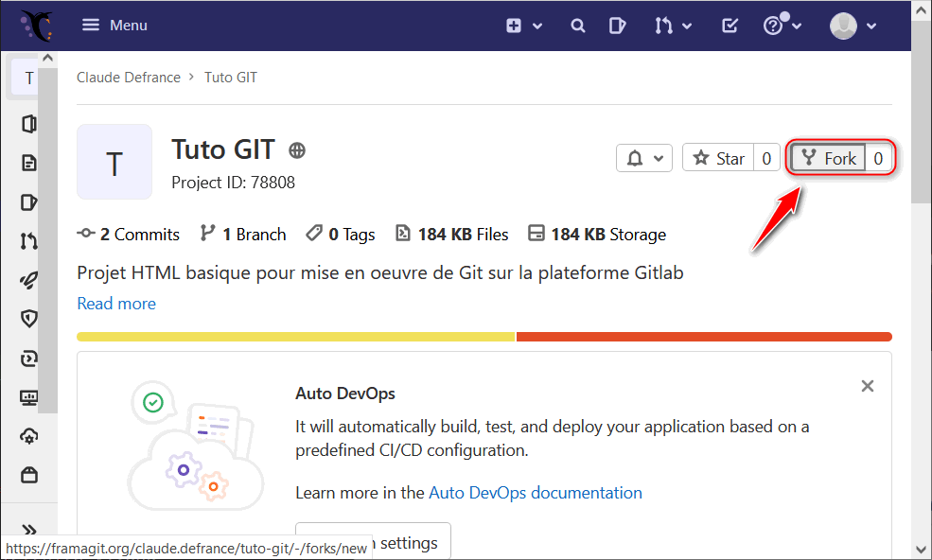Click the project description text
The image size is (932, 560).
[x=379, y=272]
